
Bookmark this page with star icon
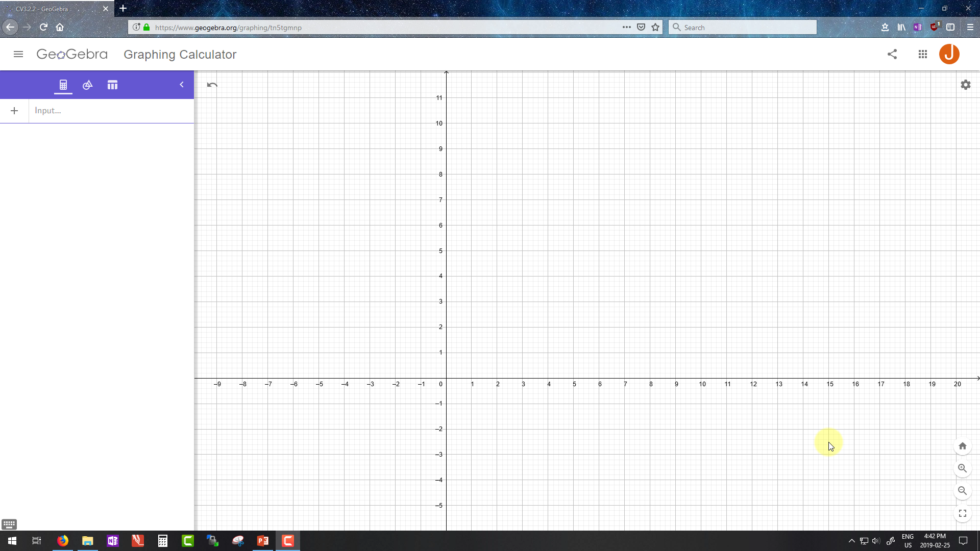[x=655, y=28]
